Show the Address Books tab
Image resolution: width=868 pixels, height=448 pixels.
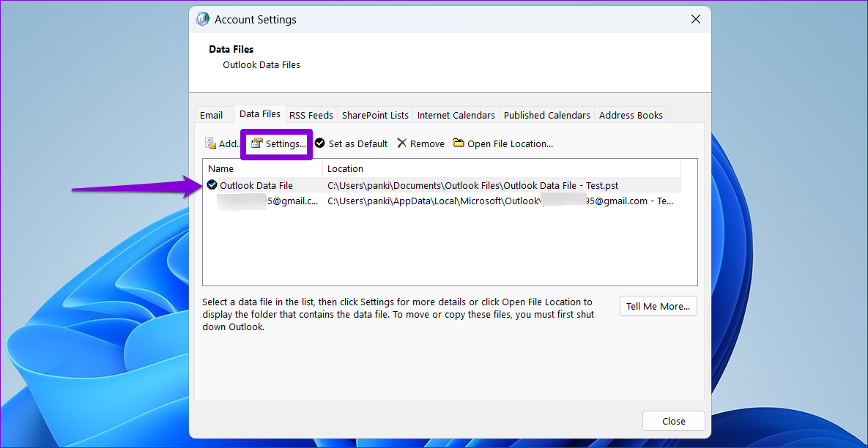pyautogui.click(x=631, y=115)
